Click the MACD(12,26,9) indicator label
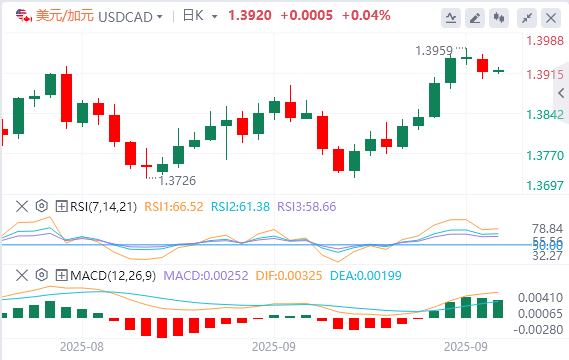Screen dimensions: 569x360 point(113,275)
